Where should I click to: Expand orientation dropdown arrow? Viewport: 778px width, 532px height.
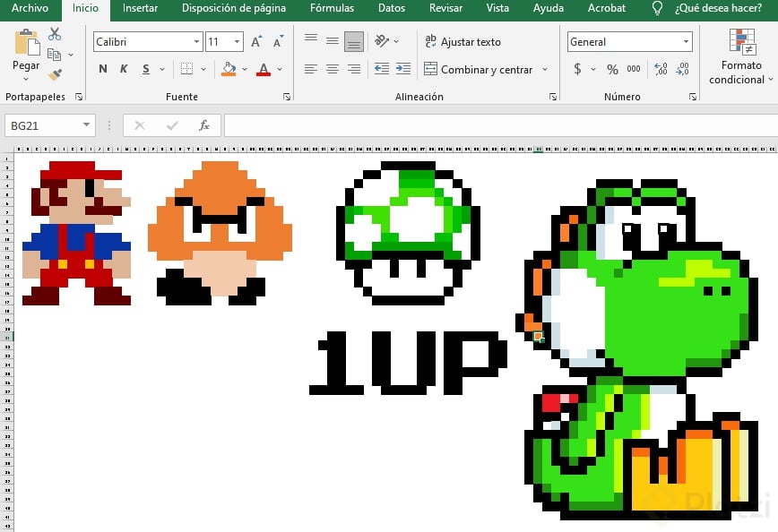[x=396, y=41]
